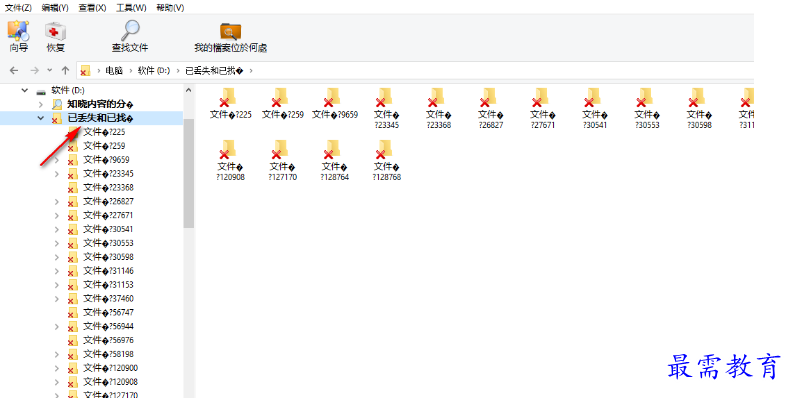Select folder 文件?128768 in file list

click(x=386, y=161)
